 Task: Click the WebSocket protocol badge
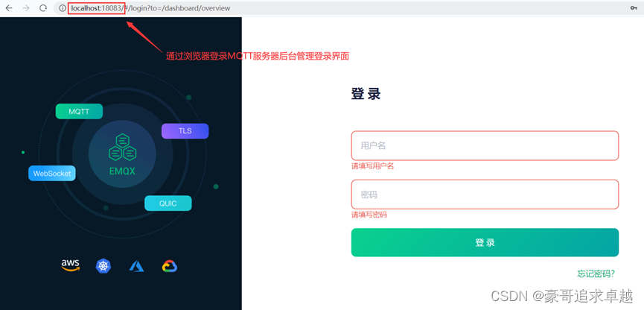pyautogui.click(x=52, y=173)
